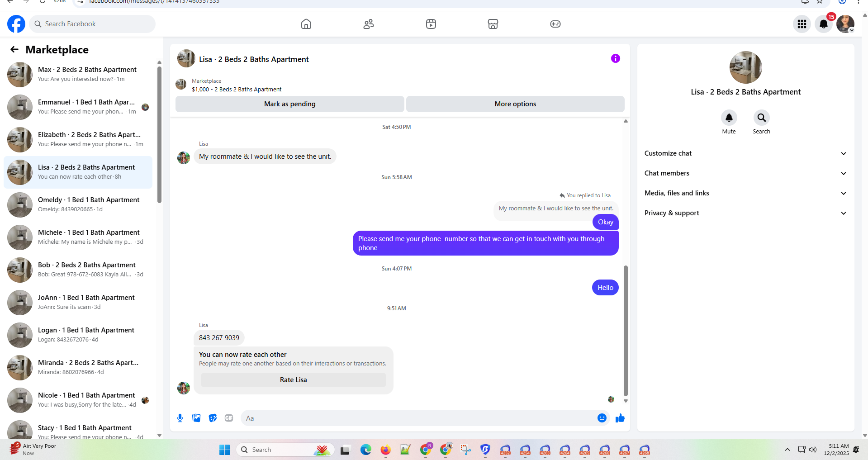Open the volume control in system tray
The width and height of the screenshot is (868, 460).
coord(813,450)
